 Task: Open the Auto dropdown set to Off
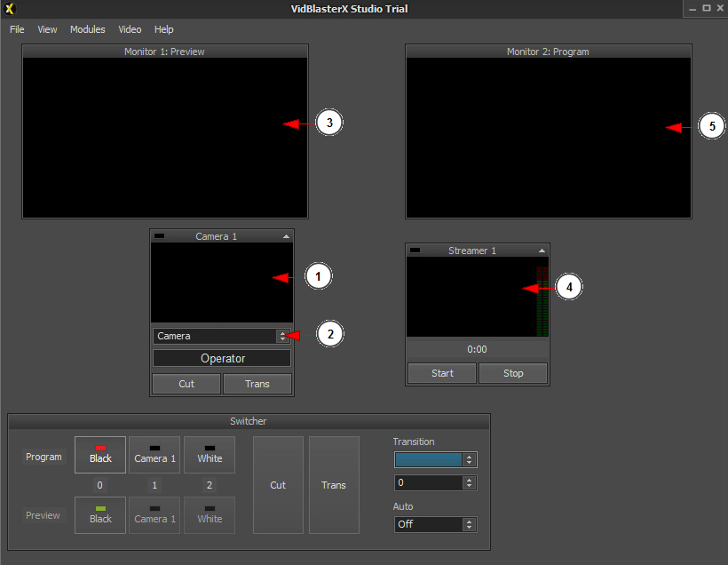pos(436,524)
